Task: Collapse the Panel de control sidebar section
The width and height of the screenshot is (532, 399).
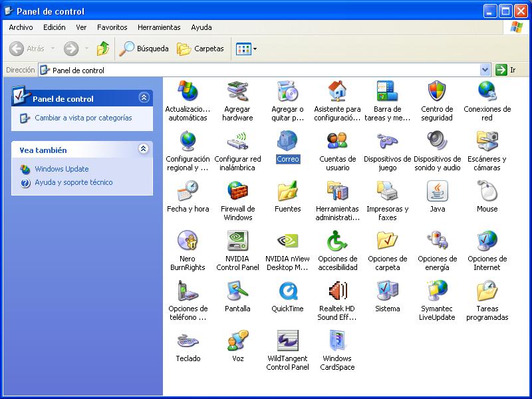Action: coord(144,98)
